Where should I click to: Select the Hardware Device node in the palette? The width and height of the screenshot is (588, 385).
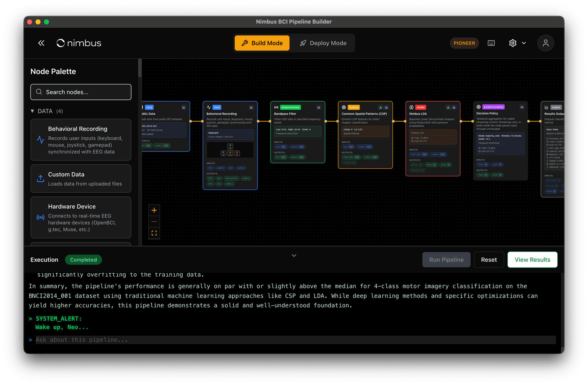(x=81, y=217)
